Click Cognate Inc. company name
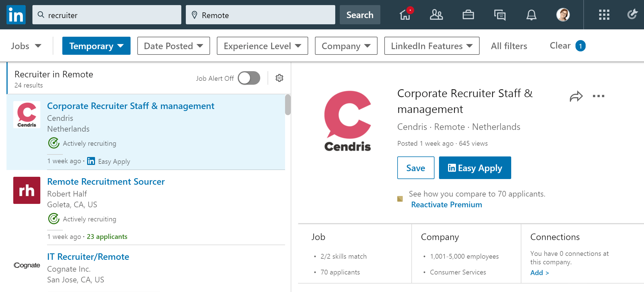 69,269
